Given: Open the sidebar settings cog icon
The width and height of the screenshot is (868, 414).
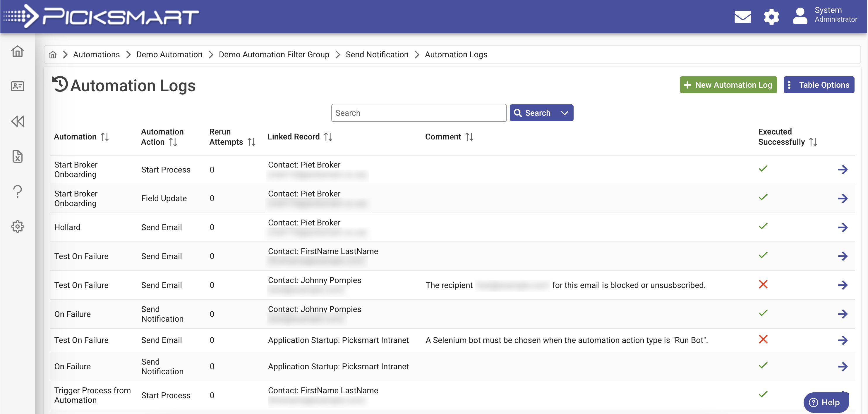Looking at the screenshot, I should pyautogui.click(x=18, y=226).
